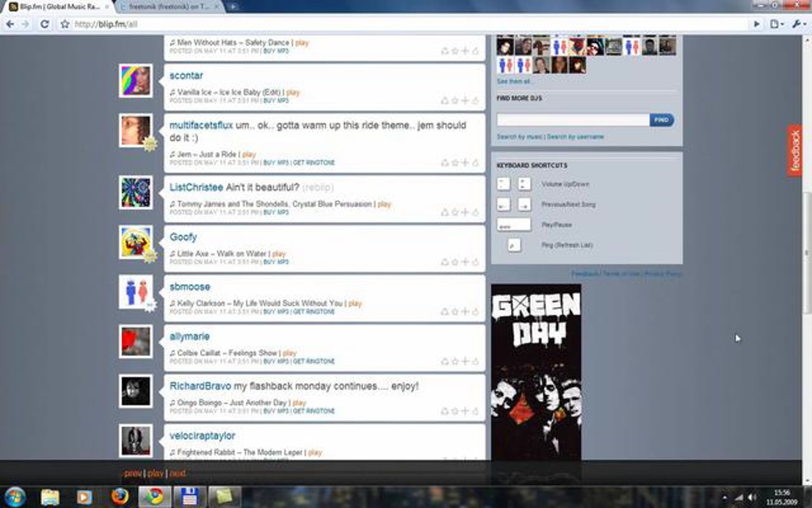Play Jem Just a Ride
The image size is (812, 508).
tap(249, 154)
